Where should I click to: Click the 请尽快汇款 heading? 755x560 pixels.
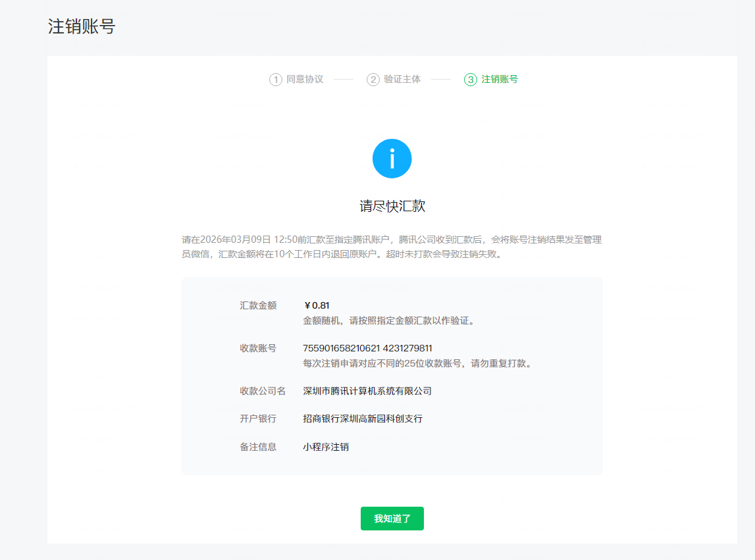click(x=392, y=206)
